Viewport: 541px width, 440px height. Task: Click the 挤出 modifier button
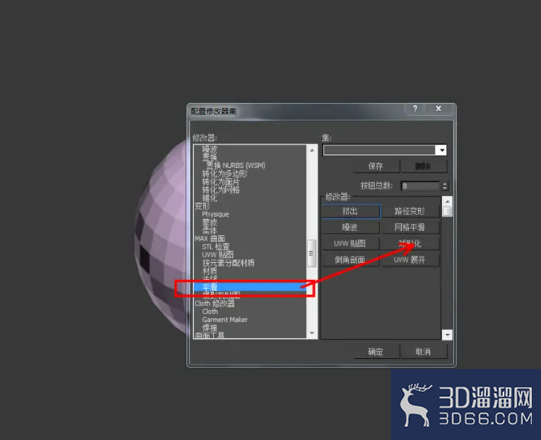pos(351,211)
